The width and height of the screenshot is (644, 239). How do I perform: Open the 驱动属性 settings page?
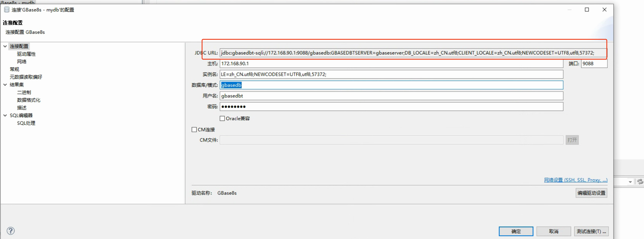pos(26,54)
